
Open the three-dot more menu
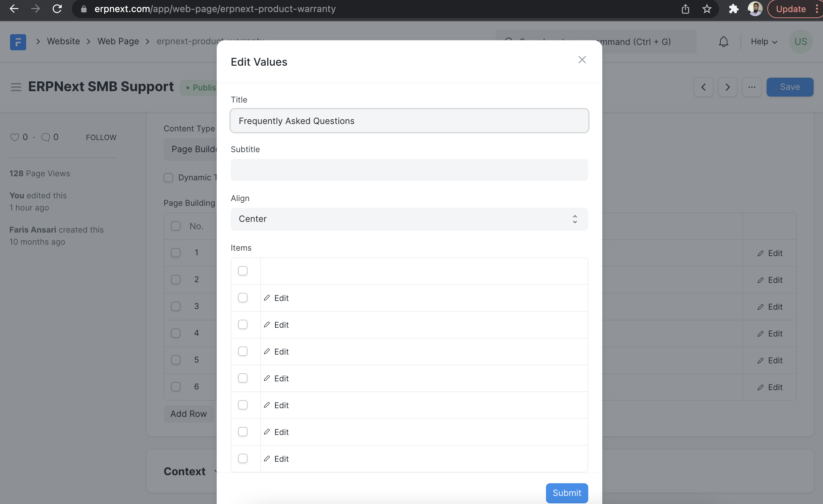point(752,87)
